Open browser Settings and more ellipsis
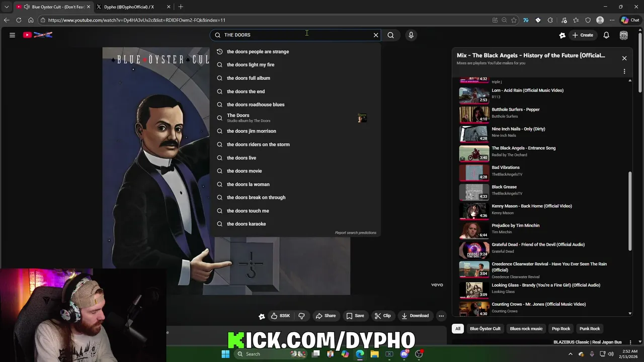 [612, 20]
